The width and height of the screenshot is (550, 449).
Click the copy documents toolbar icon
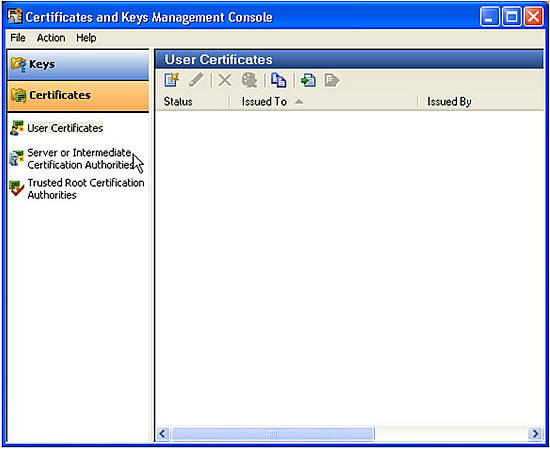click(x=279, y=80)
